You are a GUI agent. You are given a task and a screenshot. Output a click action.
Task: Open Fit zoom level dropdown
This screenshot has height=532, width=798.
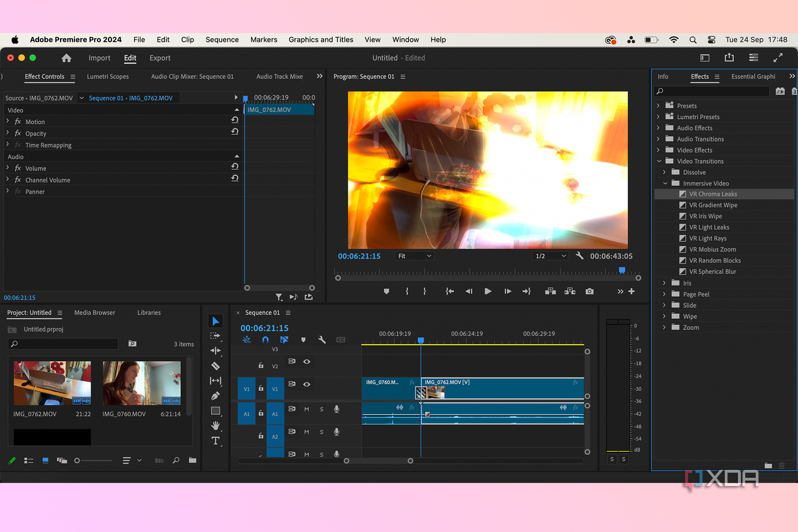point(414,256)
